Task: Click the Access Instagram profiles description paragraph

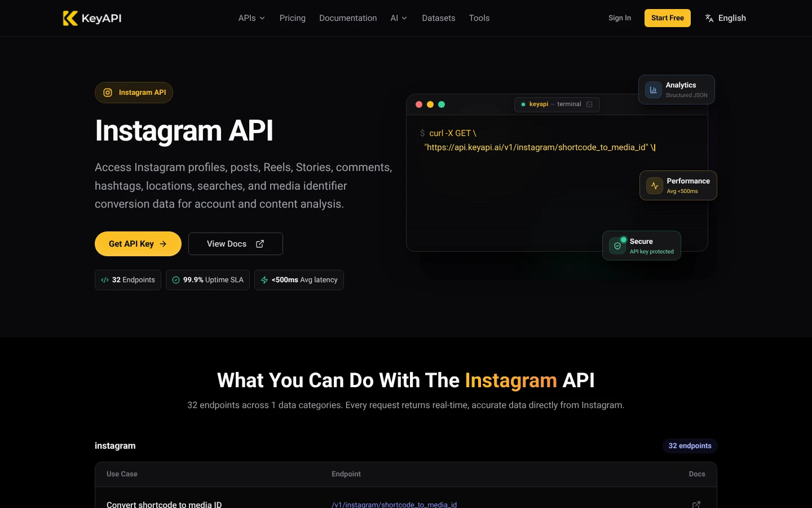Action: coord(244,186)
